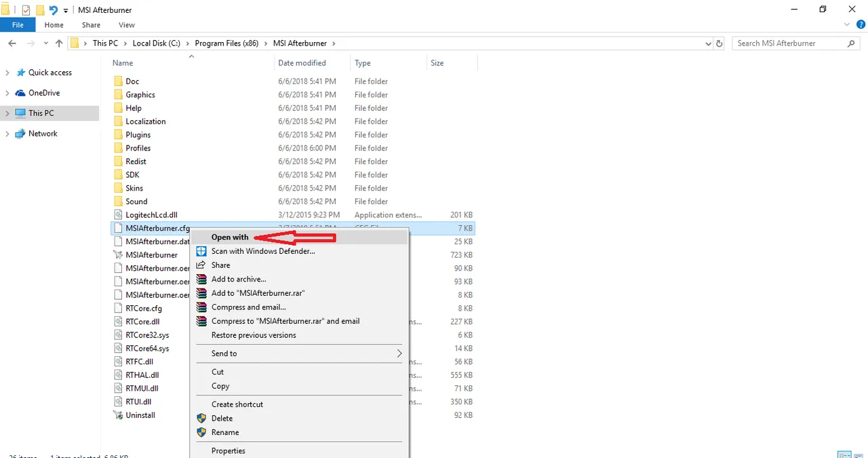Click the LogitechLcd.dll file icon
Screen dimensions: 868x458
pos(118,215)
